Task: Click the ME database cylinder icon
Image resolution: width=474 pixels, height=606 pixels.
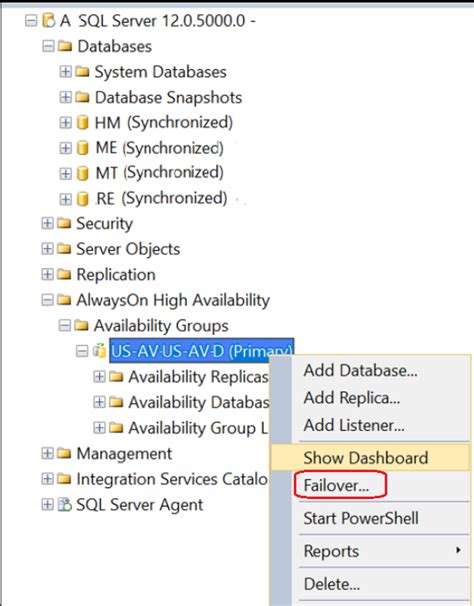Action: click(82, 148)
